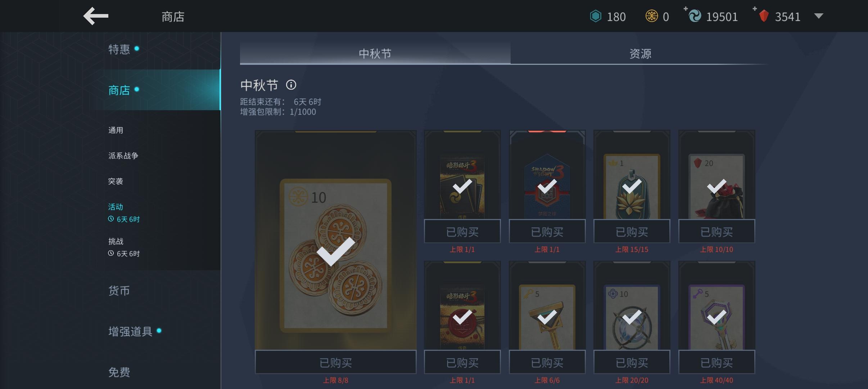Select the large mooncake coins pack thumbnail
Viewport: 868px width, 389px height.
coord(335,240)
